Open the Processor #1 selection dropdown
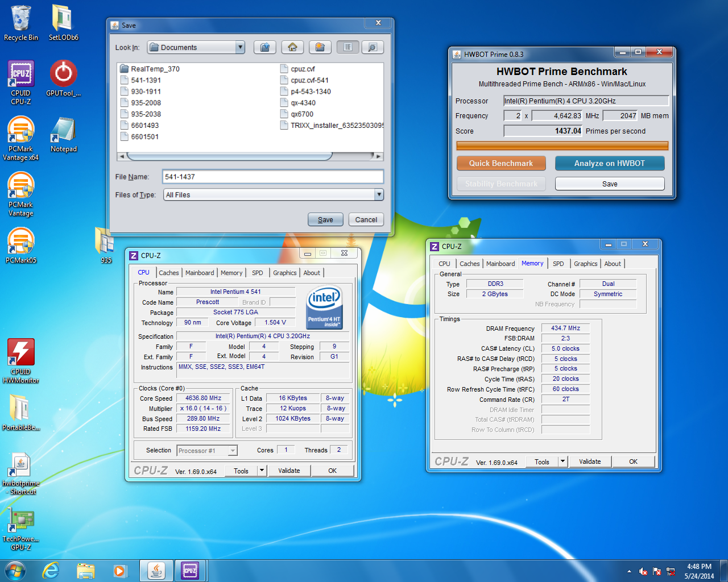This screenshot has height=582, width=728. [233, 451]
